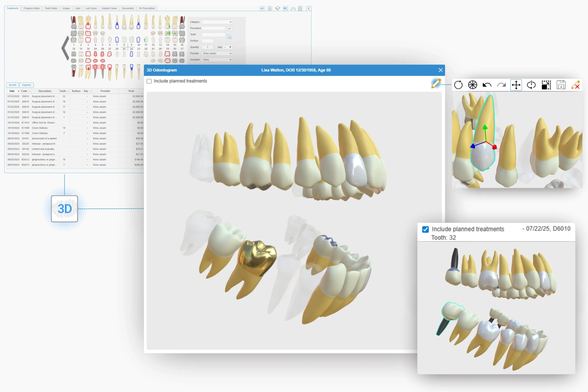
Task: Click the move tool with four arrows
Action: click(x=516, y=85)
